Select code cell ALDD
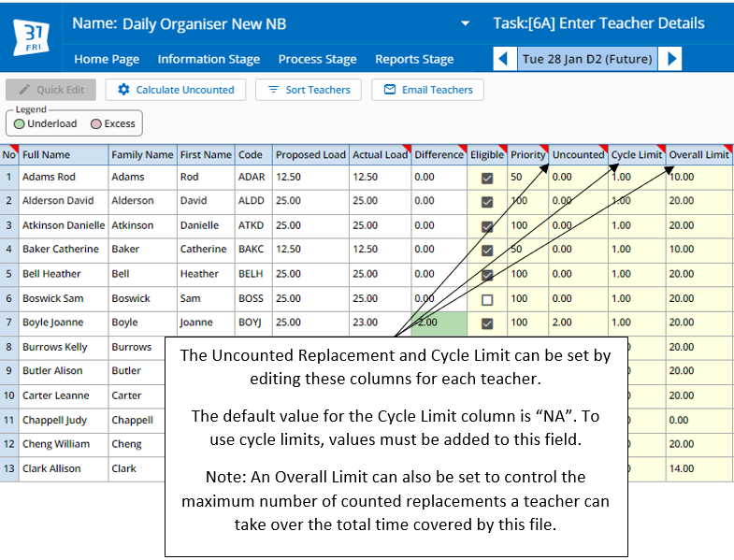The height and width of the screenshot is (560, 734). [253, 200]
